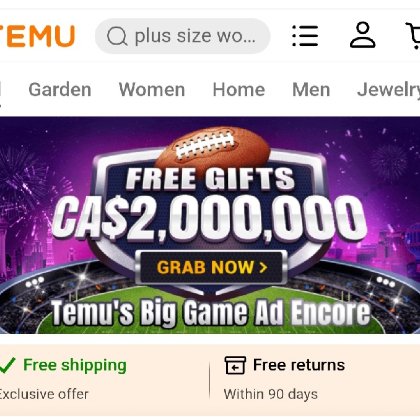
Task: Click the Free returns box icon
Action: click(235, 365)
